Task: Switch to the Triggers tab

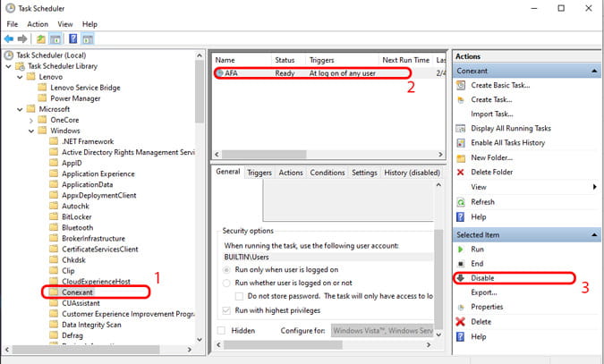Action: 259,173
